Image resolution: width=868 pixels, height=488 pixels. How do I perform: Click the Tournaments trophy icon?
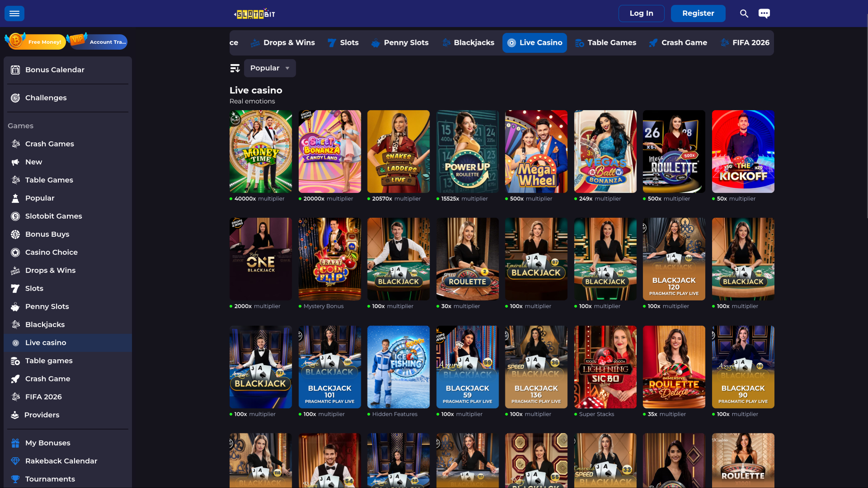(15, 479)
